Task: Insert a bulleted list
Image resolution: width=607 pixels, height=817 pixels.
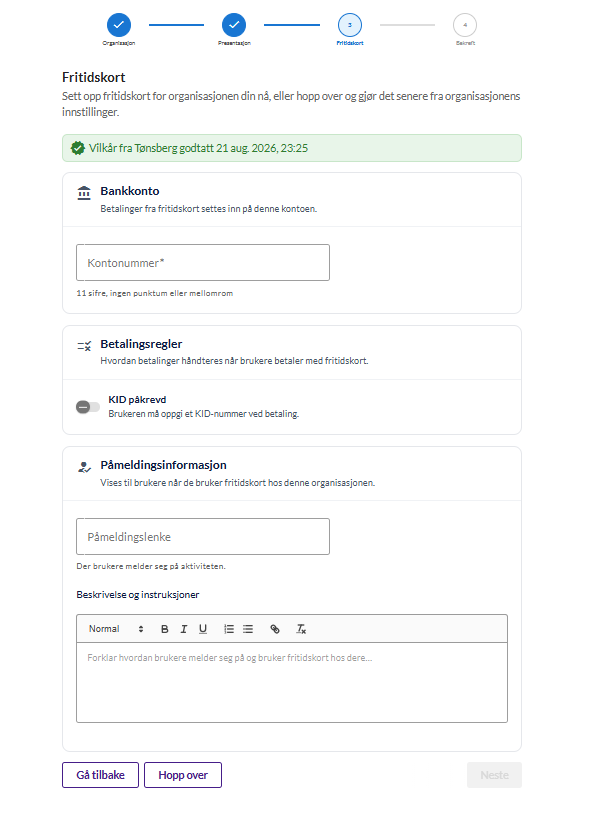Action: coord(248,629)
